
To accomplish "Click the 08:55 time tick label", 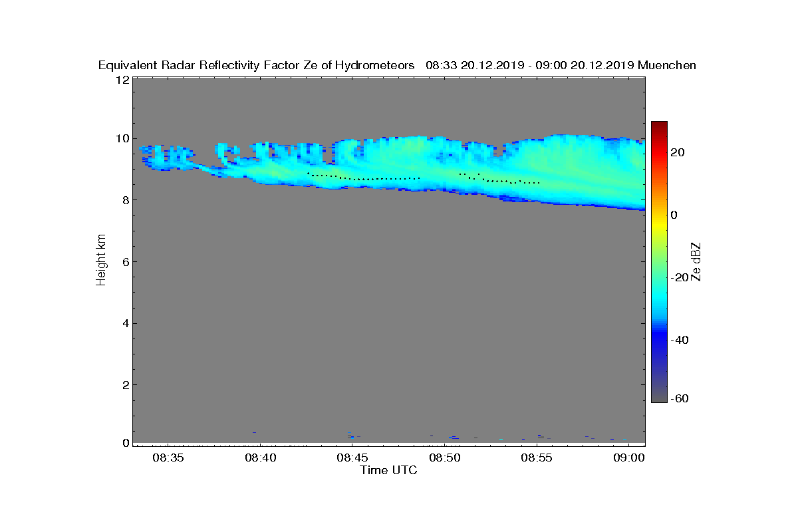I will [537, 458].
